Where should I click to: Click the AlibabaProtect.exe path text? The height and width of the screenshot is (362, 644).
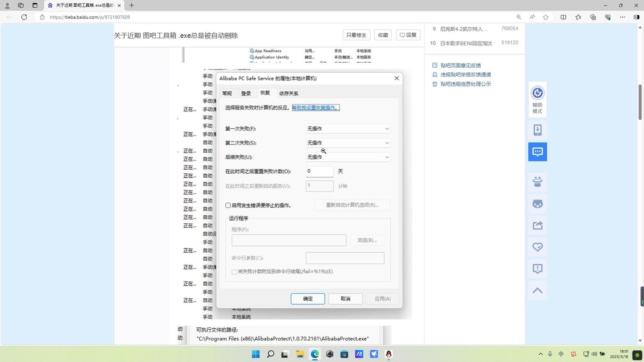coord(283,339)
